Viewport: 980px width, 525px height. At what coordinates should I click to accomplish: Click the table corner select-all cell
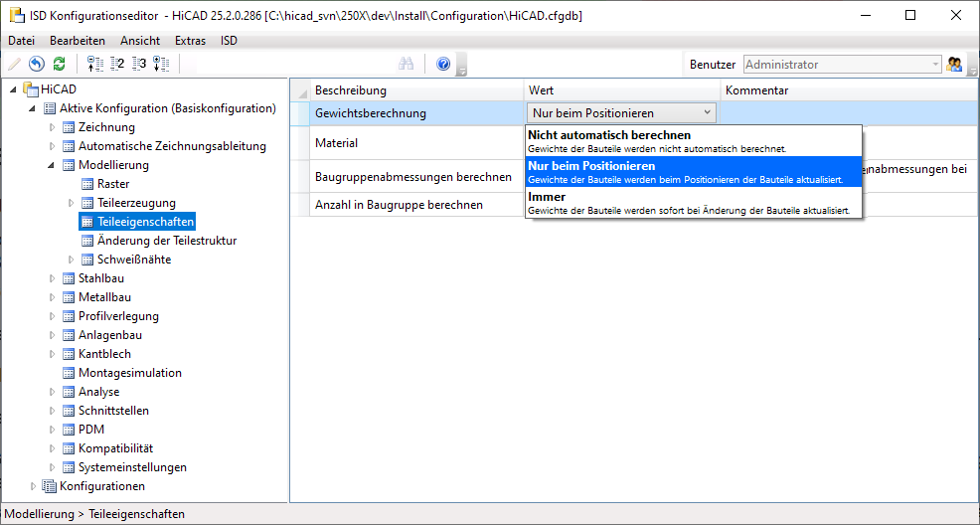click(300, 90)
